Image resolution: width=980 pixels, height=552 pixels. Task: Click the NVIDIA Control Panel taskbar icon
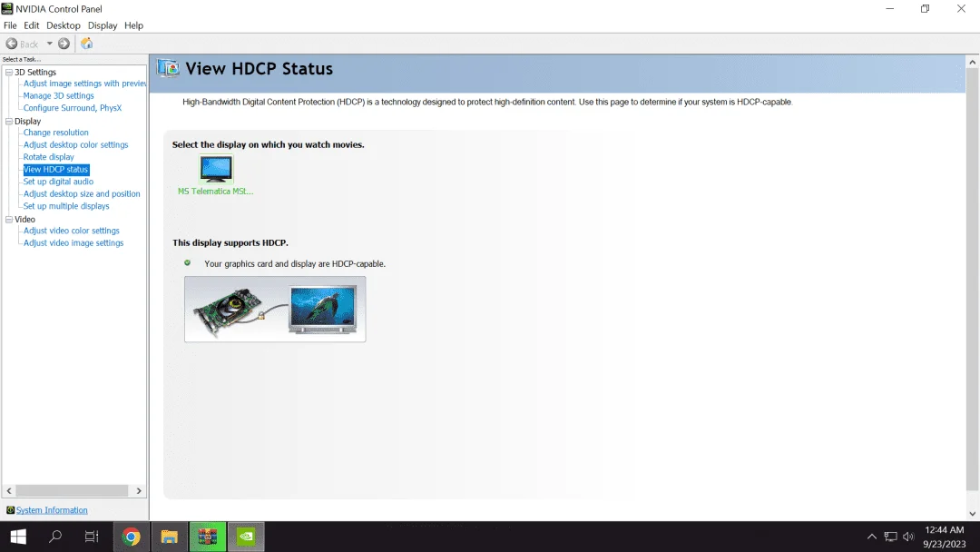[x=246, y=537]
